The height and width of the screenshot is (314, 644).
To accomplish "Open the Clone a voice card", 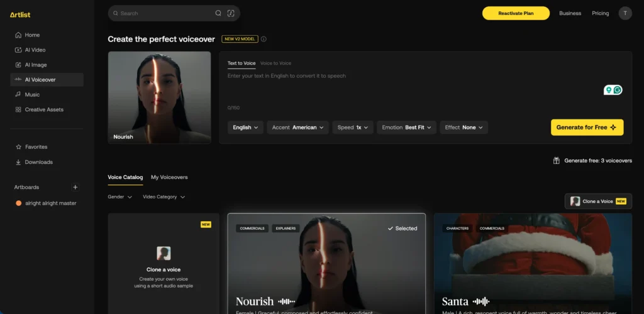I will click(164, 264).
